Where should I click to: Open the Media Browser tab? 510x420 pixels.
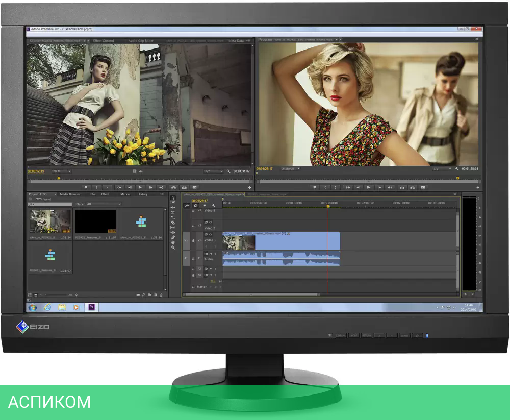click(x=70, y=194)
